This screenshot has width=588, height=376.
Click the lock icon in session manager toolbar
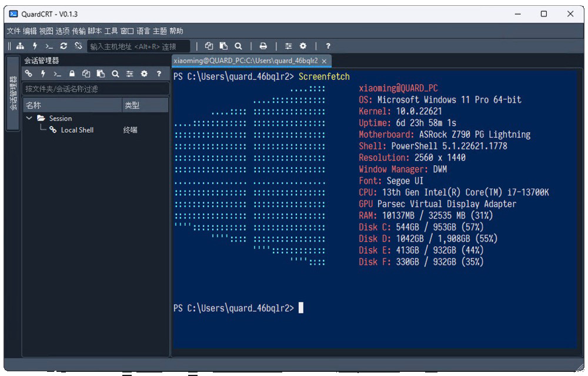point(72,74)
